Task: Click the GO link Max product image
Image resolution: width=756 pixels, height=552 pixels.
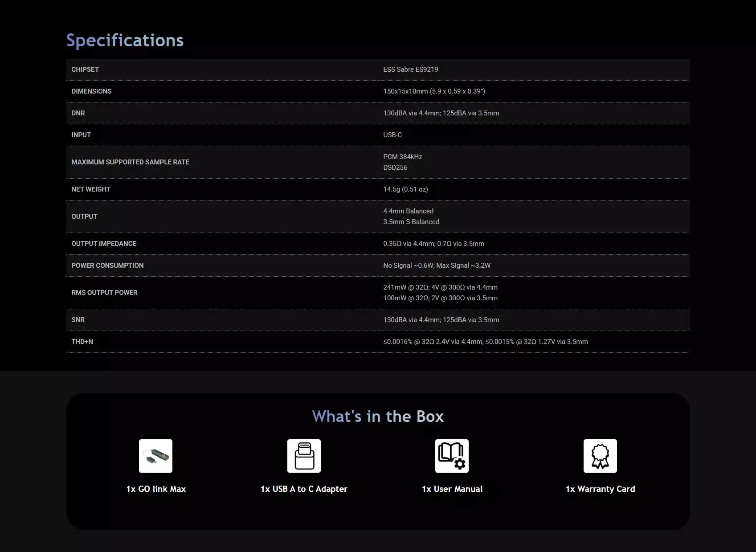Action: coord(155,456)
